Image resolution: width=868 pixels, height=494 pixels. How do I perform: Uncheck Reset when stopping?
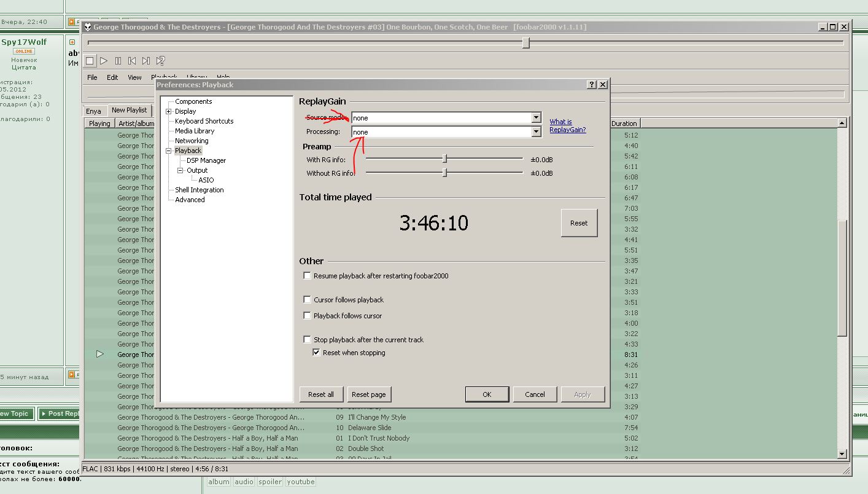[317, 353]
